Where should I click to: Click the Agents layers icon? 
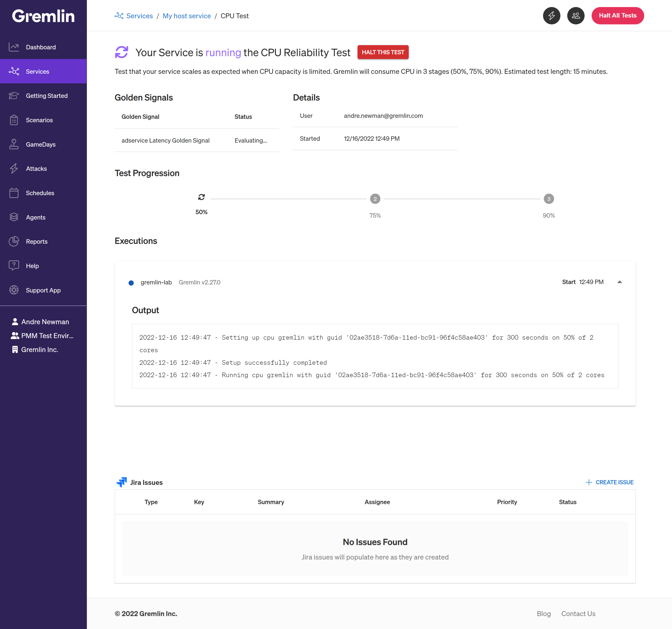click(14, 217)
